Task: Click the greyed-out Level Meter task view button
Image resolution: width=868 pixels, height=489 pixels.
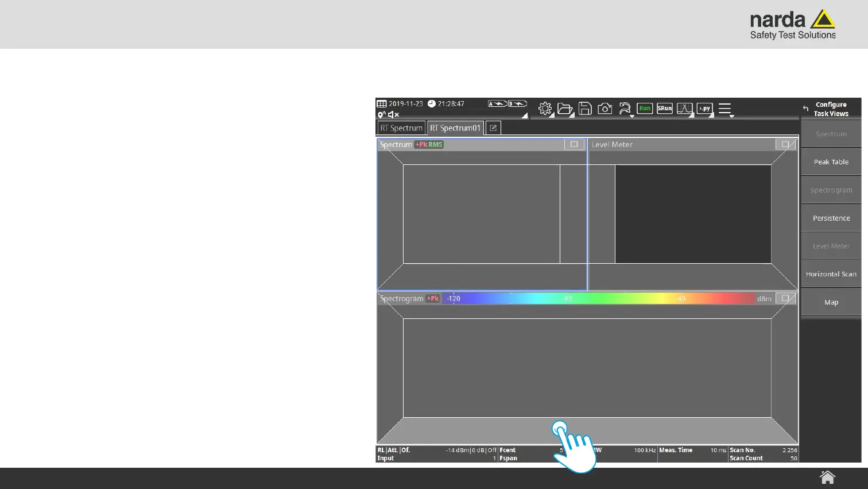Action: tap(831, 246)
